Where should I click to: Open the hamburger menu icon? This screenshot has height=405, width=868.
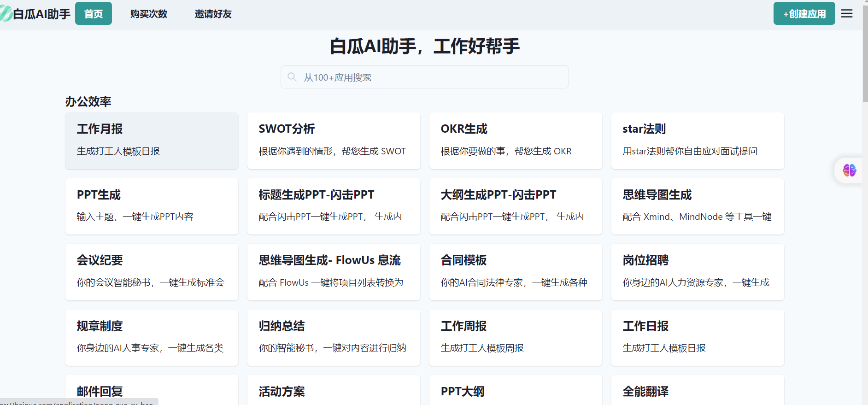847,13
